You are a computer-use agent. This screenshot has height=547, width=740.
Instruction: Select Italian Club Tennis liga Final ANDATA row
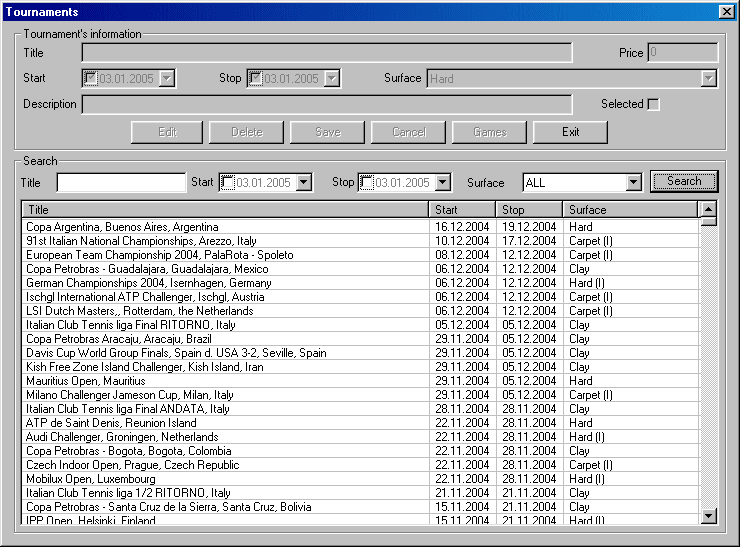tap(360, 409)
